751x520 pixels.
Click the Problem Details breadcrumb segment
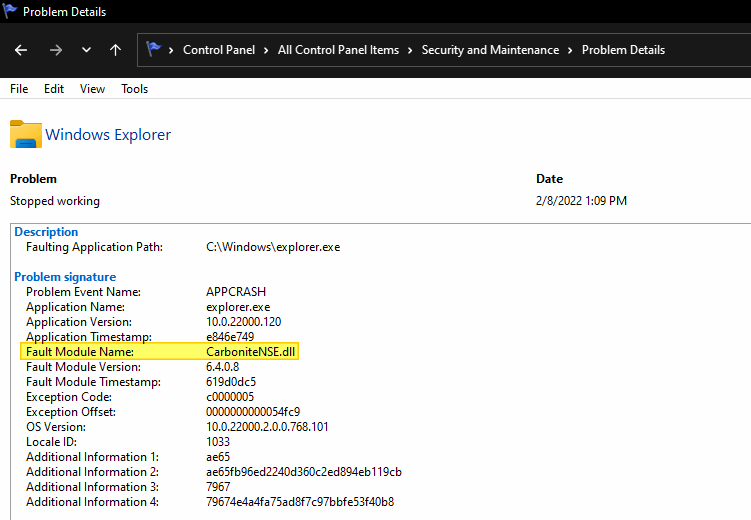(623, 50)
